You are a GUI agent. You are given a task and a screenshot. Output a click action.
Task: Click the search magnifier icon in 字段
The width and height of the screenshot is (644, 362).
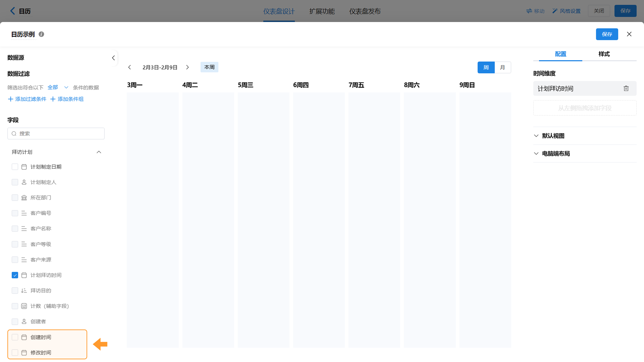coord(14,134)
